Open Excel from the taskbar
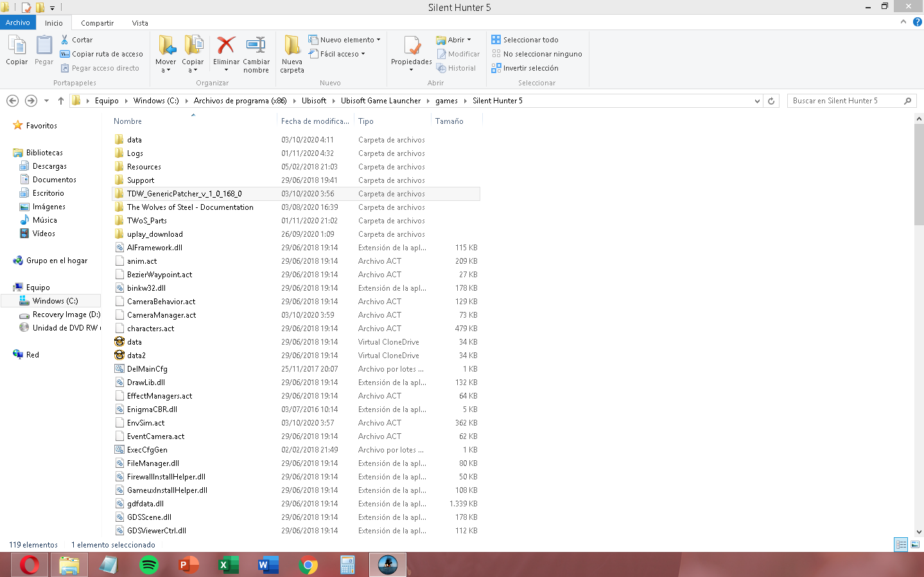The width and height of the screenshot is (924, 577). (229, 565)
